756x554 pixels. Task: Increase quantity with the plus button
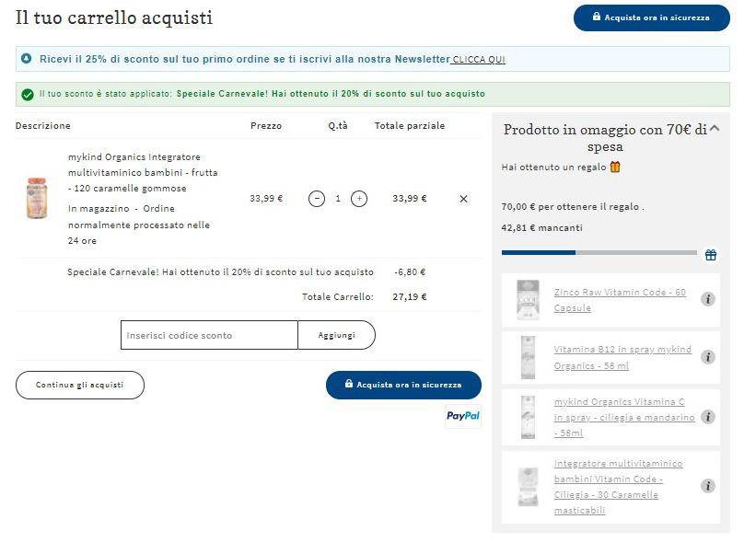click(x=359, y=199)
